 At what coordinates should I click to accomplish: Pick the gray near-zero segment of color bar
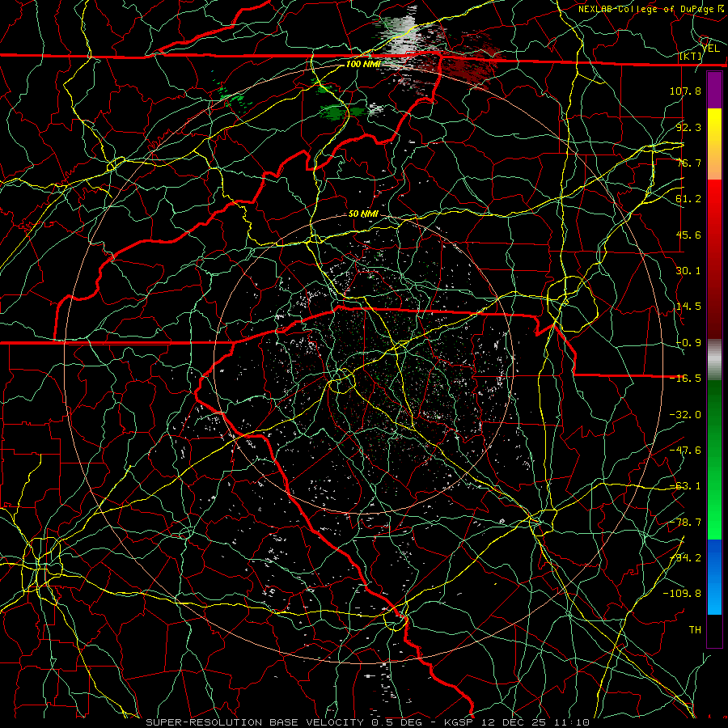point(714,360)
